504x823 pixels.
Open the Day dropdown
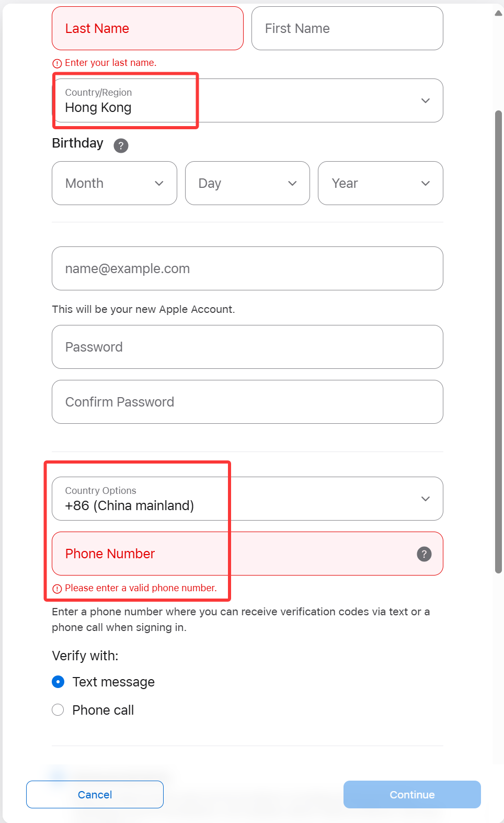[247, 183]
